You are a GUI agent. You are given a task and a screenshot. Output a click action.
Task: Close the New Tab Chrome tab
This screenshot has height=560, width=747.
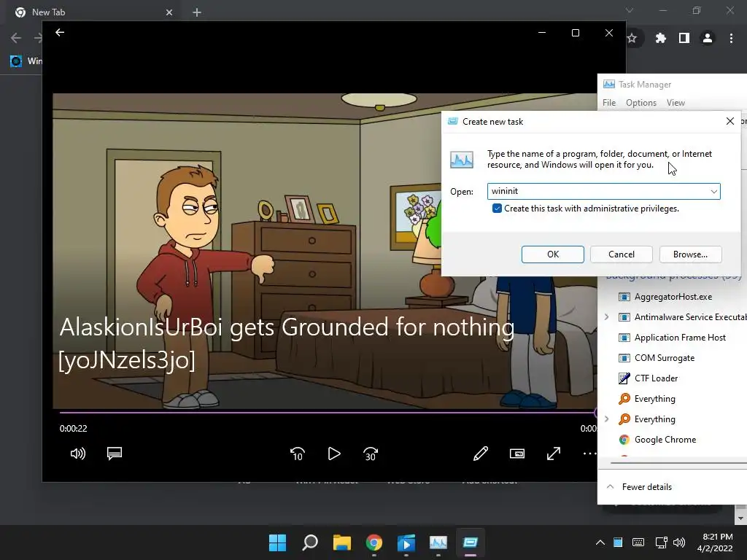click(169, 12)
